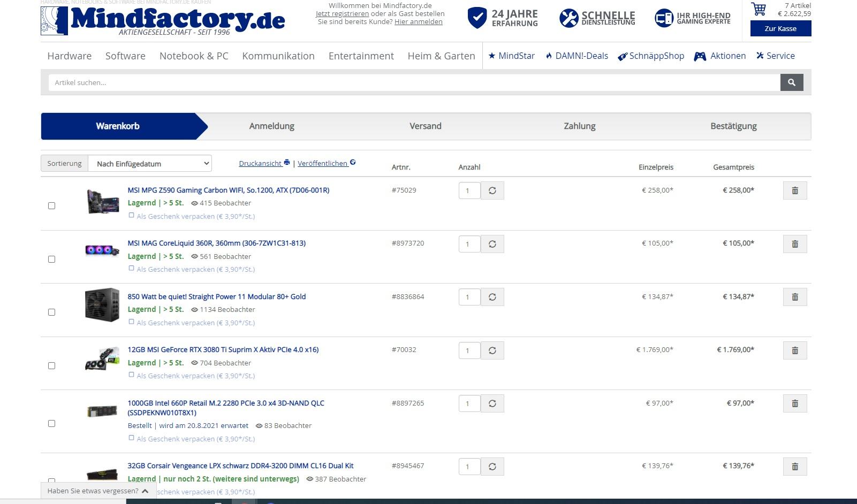Viewport: 857px width, 504px height.
Task: Refresh quantity for Intel 660P SSD
Action: pos(492,403)
